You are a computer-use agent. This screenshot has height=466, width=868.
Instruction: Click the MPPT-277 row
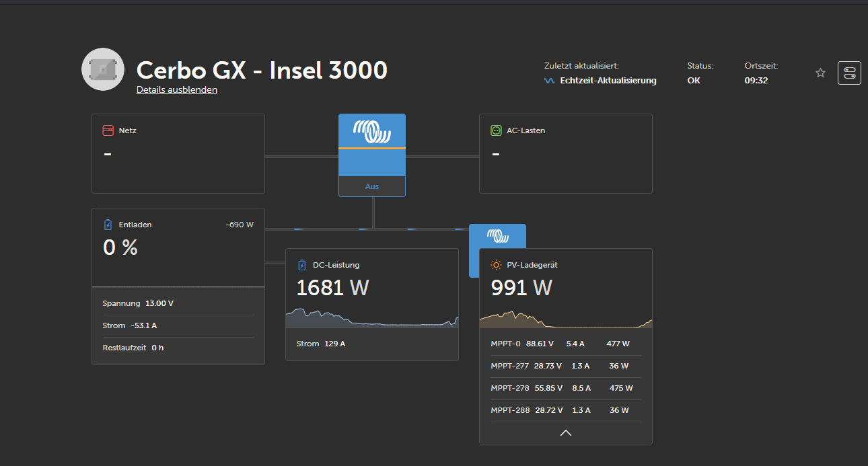coord(566,366)
